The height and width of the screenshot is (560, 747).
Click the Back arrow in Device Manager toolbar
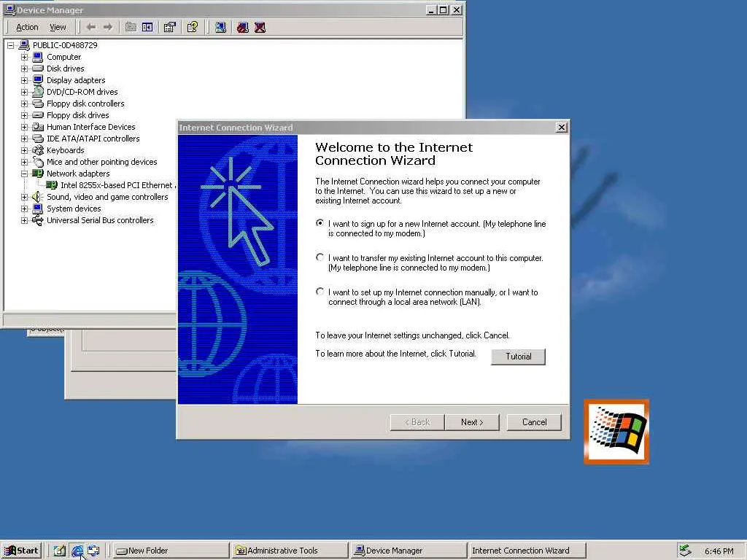[x=91, y=27]
